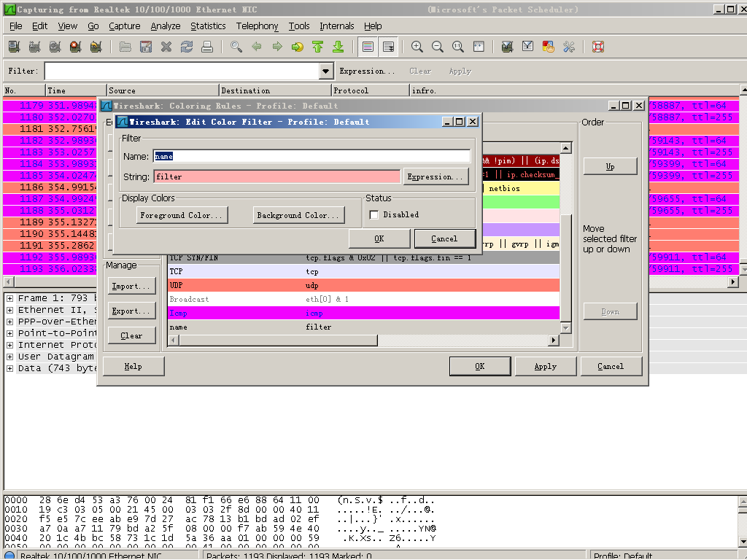Click Clear in Coloring Rules Manage section
The width and height of the screenshot is (747, 560).
coord(131,335)
